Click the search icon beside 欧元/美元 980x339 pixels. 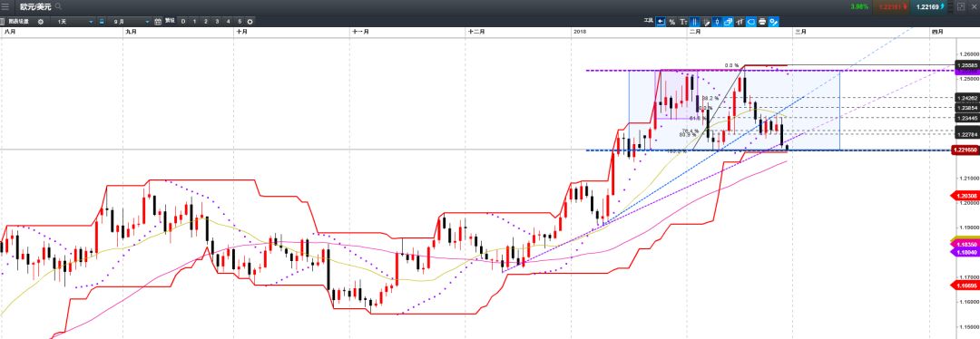click(58, 7)
